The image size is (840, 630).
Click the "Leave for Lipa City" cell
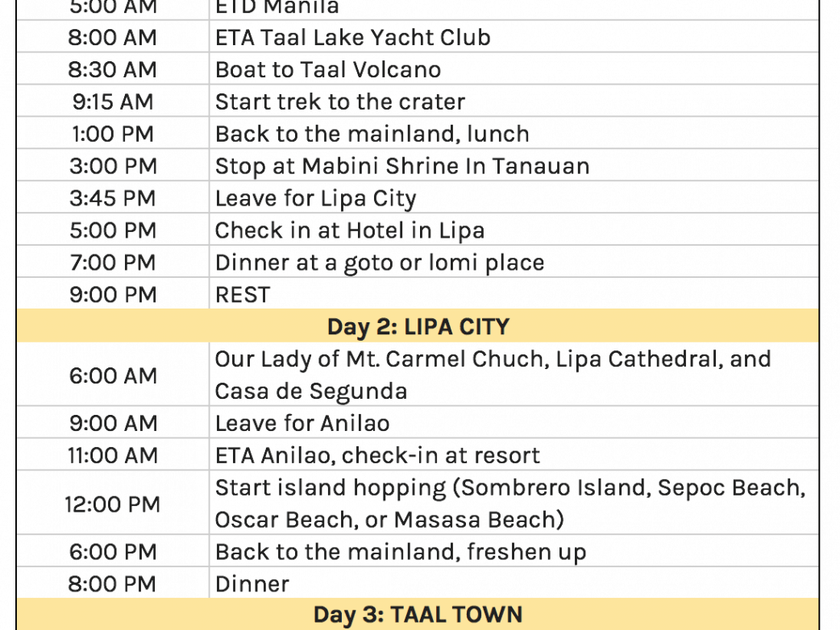point(315,199)
